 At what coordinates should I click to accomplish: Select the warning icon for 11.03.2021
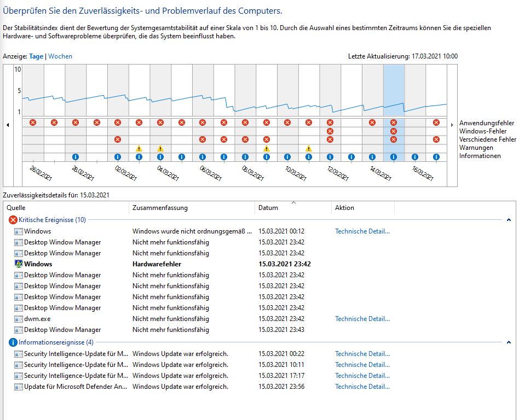309,148
